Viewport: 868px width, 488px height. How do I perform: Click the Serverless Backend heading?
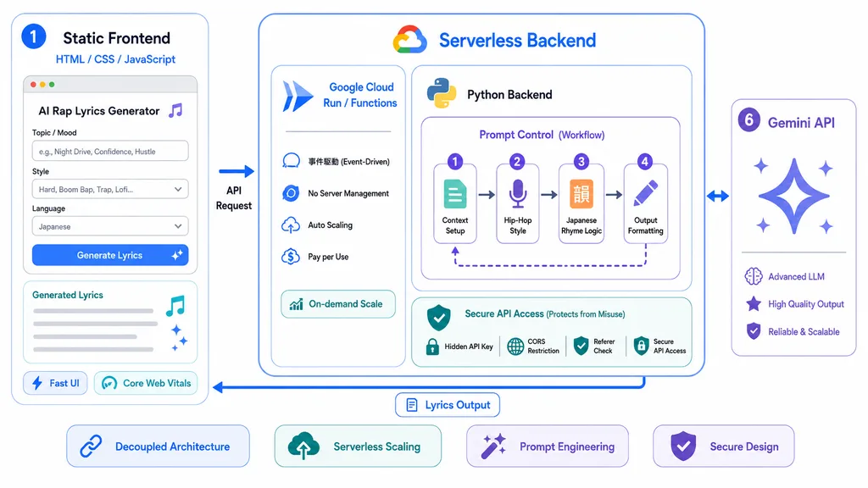(518, 41)
